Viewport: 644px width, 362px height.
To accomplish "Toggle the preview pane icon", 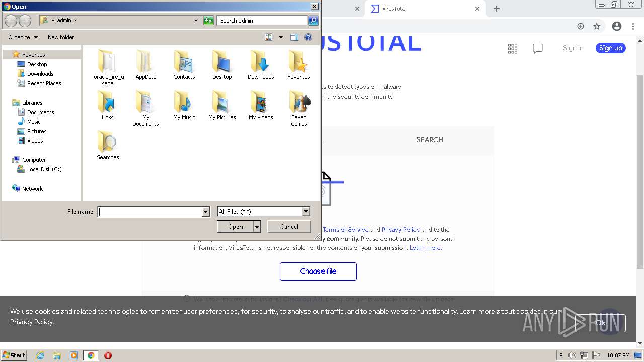I will (294, 37).
